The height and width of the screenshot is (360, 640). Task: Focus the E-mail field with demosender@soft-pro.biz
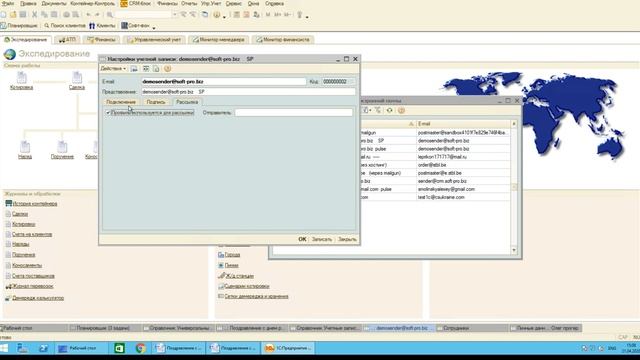coord(224,82)
